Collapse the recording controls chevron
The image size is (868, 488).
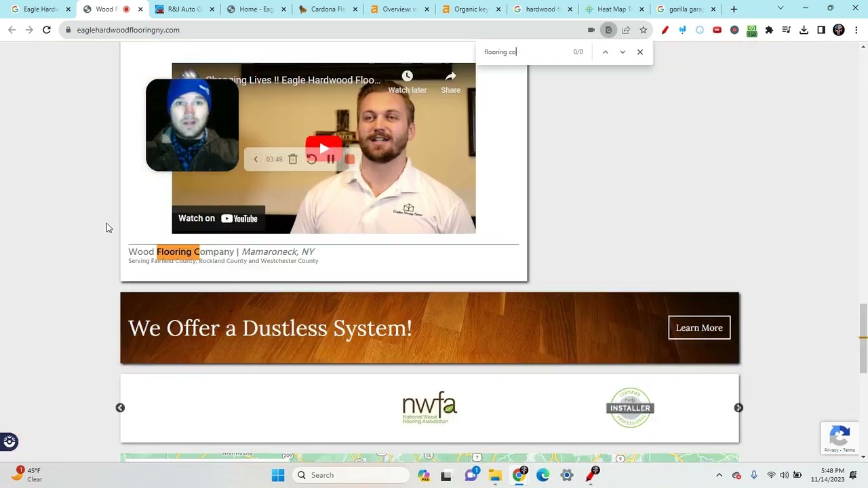[256, 159]
